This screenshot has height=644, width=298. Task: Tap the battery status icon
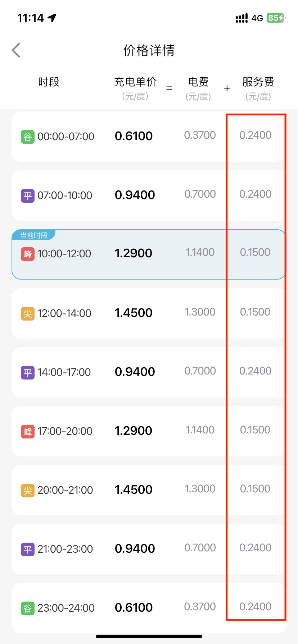click(x=276, y=18)
